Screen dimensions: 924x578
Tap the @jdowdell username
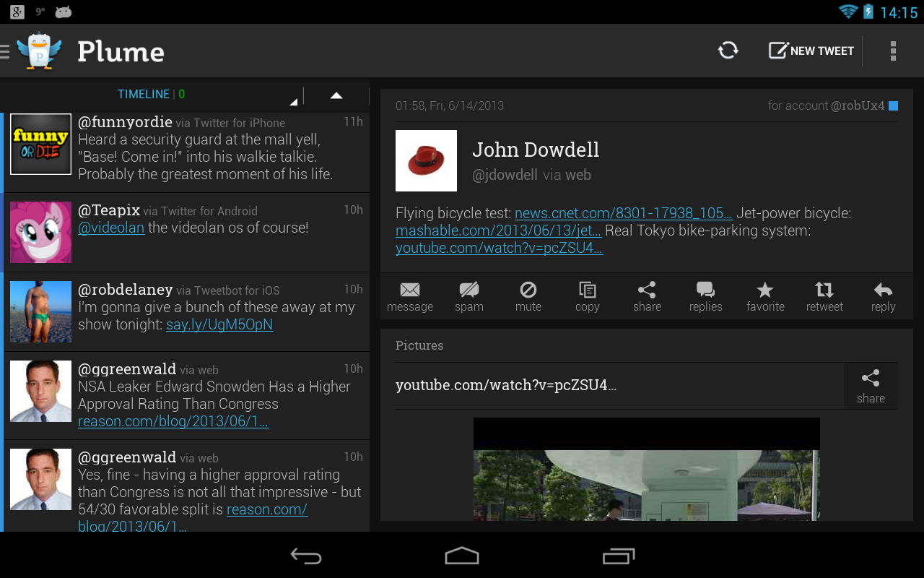[x=505, y=175]
